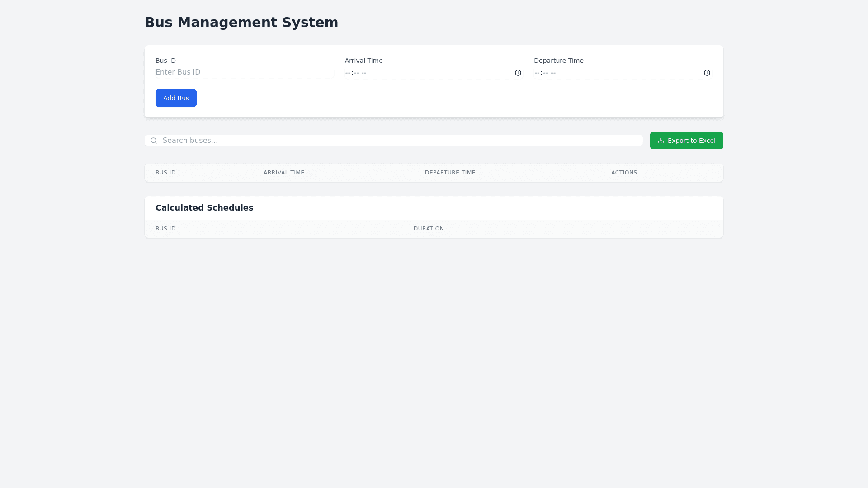Open the Departure Time clock picker
The height and width of the screenshot is (488, 868).
click(x=707, y=73)
